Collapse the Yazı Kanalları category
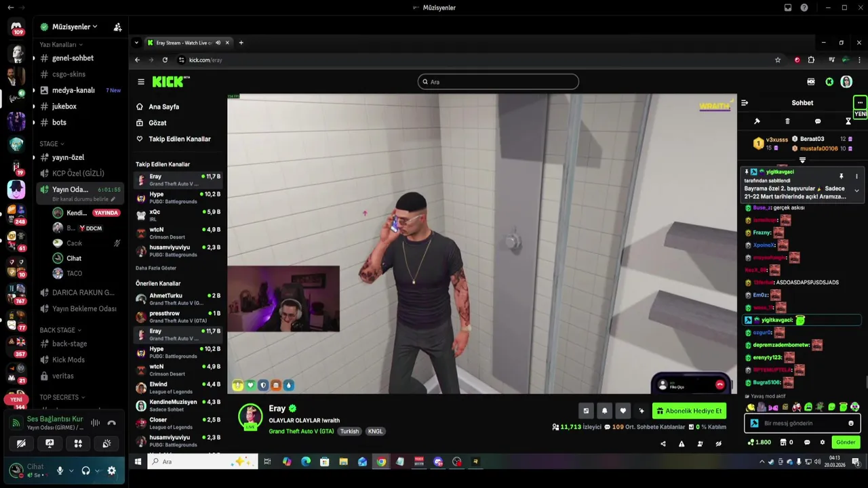The height and width of the screenshot is (488, 868). [60, 45]
